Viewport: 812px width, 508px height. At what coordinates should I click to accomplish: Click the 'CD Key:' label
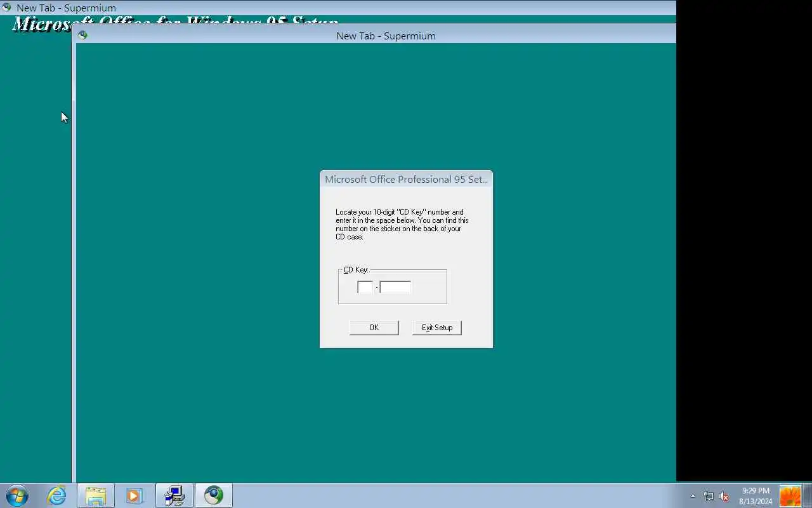[356, 270]
